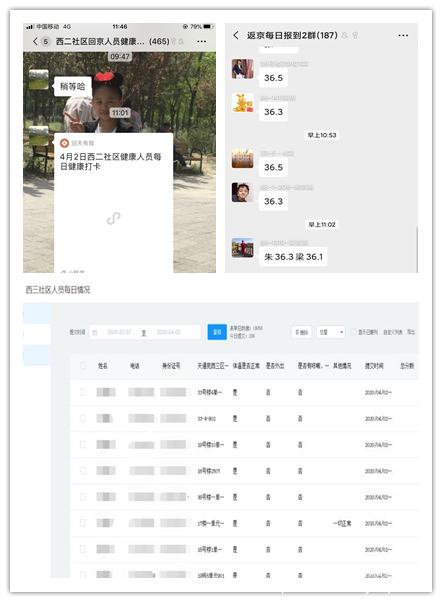Go back from 返京每日报到2群 chat
Screen dimensions: 442x602
tap(236, 35)
